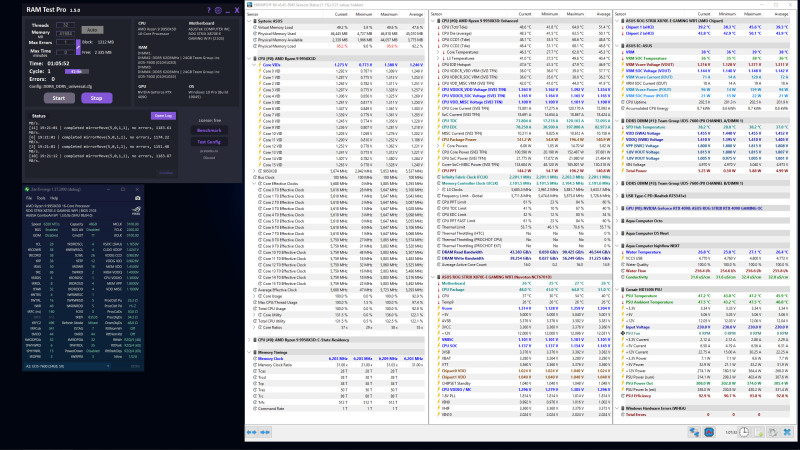This screenshot has height=450, width=800.
Task: Open HWiNFO network remote connection icon
Action: pos(694,432)
